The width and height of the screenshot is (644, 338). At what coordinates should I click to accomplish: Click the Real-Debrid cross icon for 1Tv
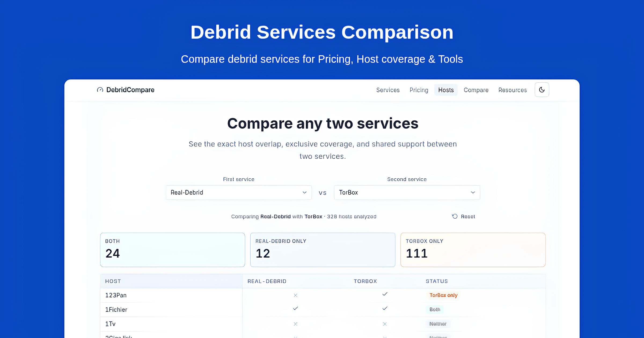point(295,324)
